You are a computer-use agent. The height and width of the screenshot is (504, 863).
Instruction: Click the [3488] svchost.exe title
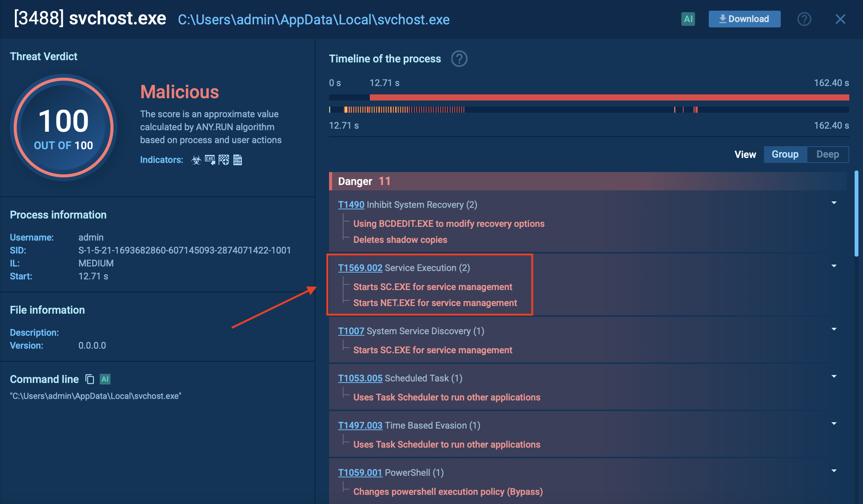90,18
